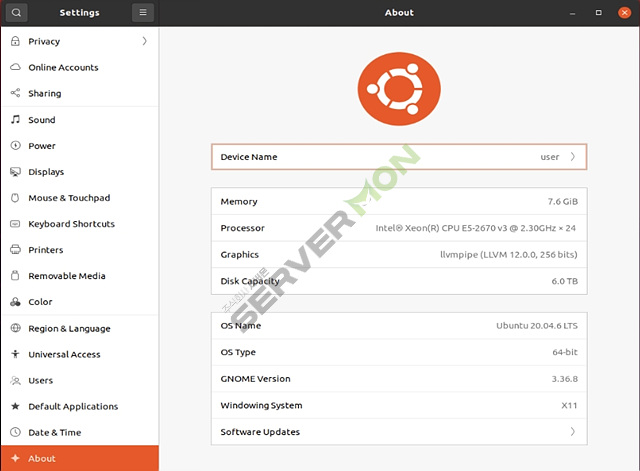640x471 pixels.
Task: Click the GNOME Version row label
Action: [256, 379]
